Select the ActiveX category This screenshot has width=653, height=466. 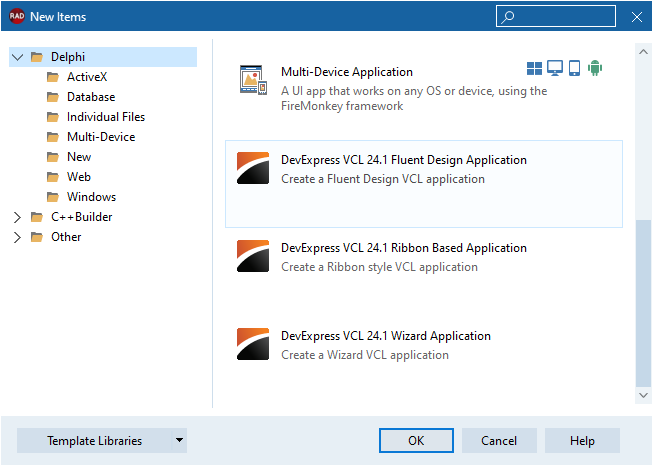[87, 77]
